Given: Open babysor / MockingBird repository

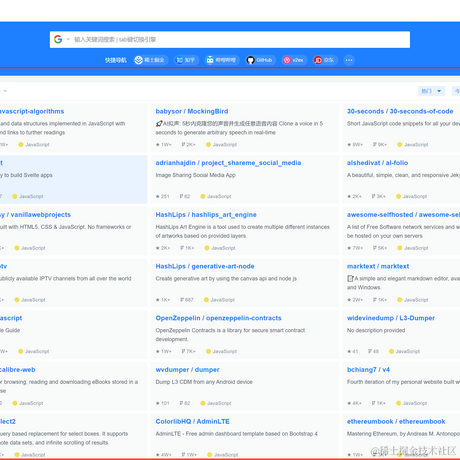Looking at the screenshot, I should pos(192,111).
